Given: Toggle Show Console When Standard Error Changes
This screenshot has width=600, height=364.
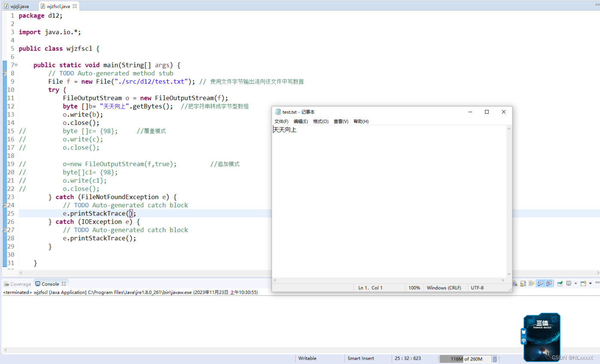Looking at the screenshot, I should coord(548,283).
